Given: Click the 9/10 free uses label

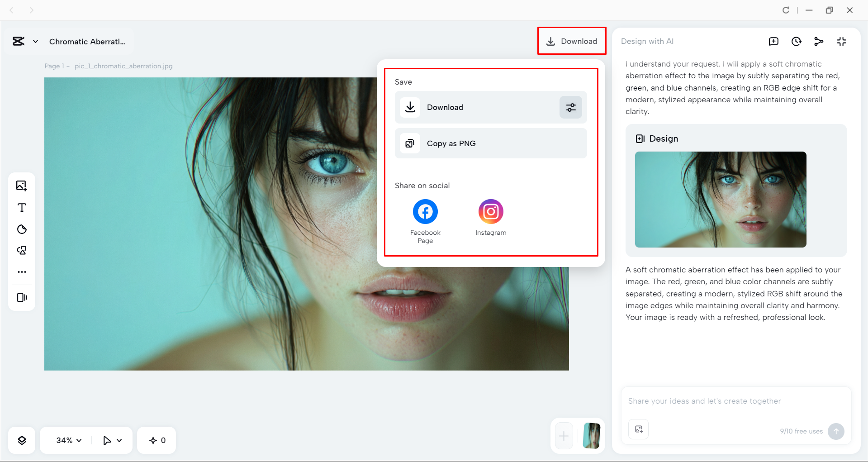Looking at the screenshot, I should coord(801,431).
